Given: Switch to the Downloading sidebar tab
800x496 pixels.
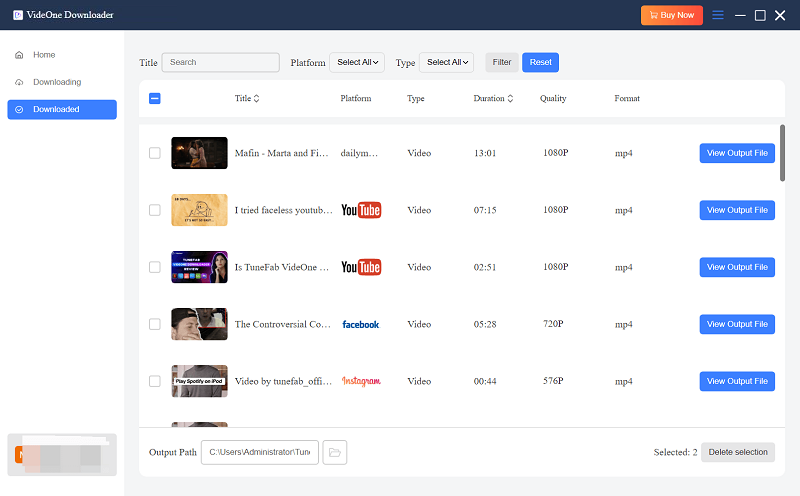Looking at the screenshot, I should [x=56, y=82].
